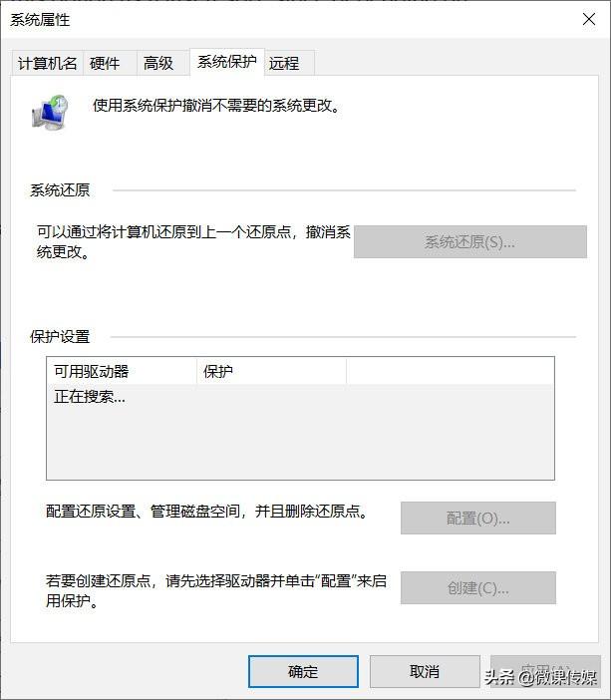Click the 系统保护 tab

226,62
